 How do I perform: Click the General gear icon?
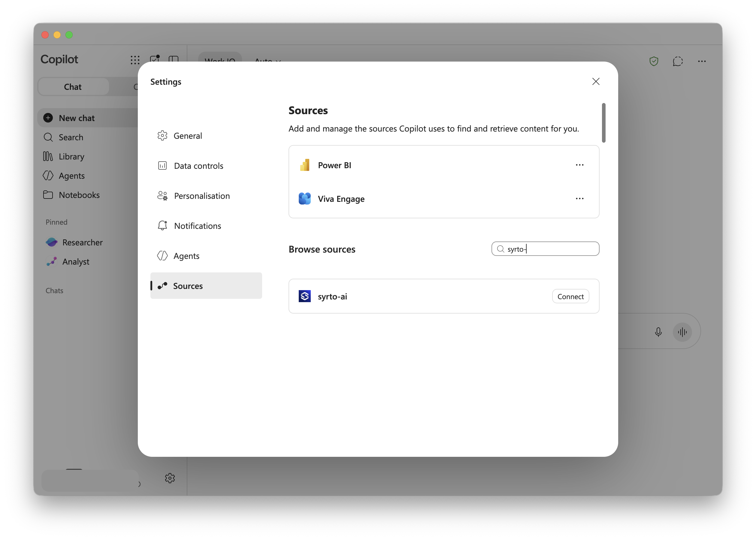tap(162, 136)
